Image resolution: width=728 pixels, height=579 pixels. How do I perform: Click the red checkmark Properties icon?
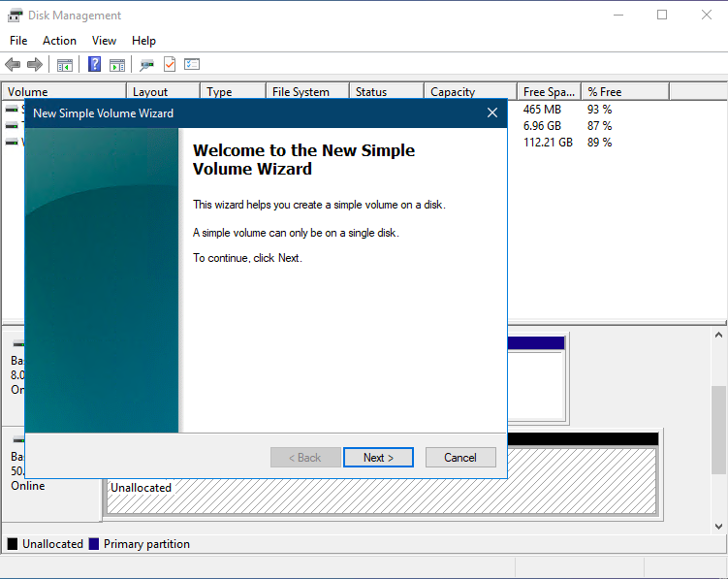(170, 64)
